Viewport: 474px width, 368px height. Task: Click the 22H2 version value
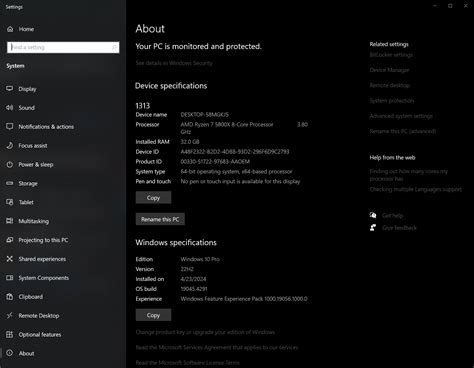(187, 269)
